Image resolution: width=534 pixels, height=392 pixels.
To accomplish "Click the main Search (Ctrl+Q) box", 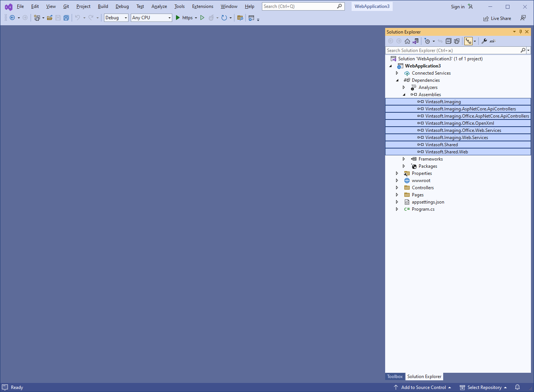I will [x=303, y=6].
